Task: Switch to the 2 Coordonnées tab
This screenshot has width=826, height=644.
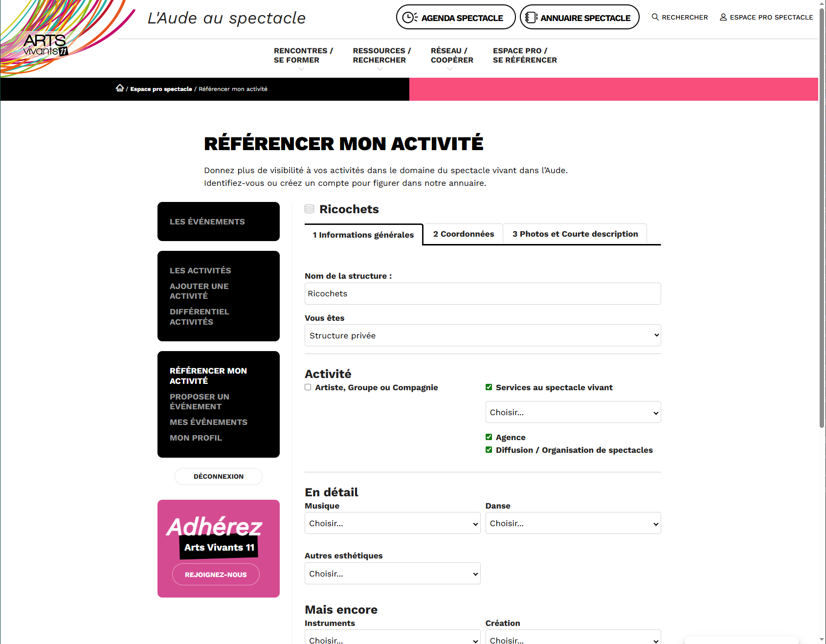Action: click(x=464, y=234)
